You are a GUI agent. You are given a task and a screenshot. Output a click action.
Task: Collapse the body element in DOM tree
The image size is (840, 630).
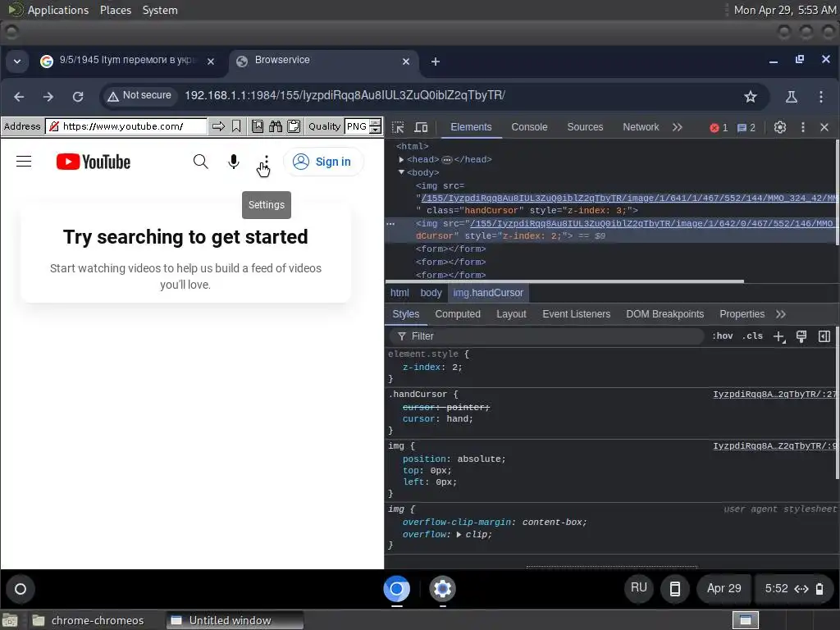click(x=401, y=172)
